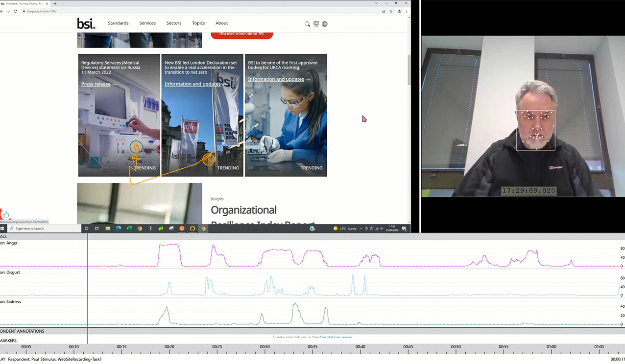Open Microsoft Edge from the taskbar
This screenshot has width=625, height=364.
point(118,228)
